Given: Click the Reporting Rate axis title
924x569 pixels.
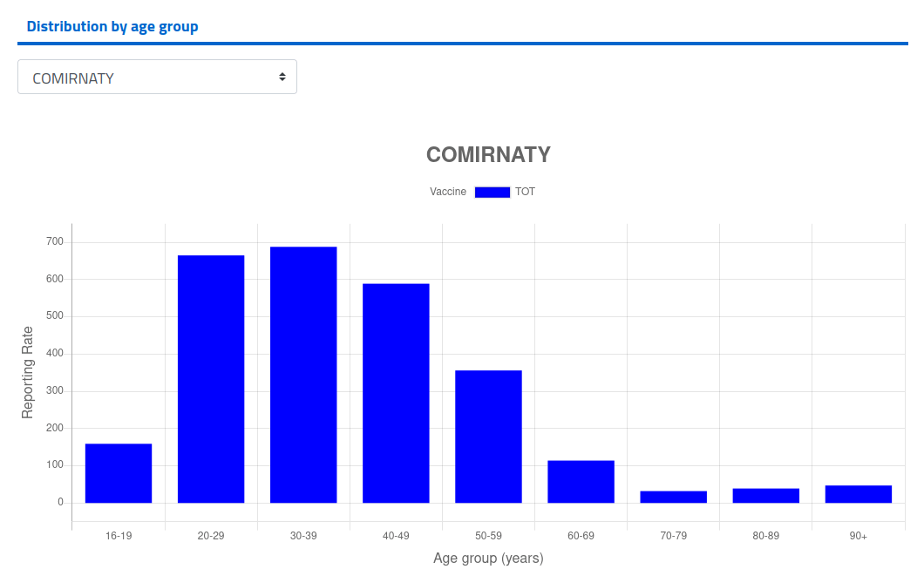Looking at the screenshot, I should pyautogui.click(x=27, y=372).
